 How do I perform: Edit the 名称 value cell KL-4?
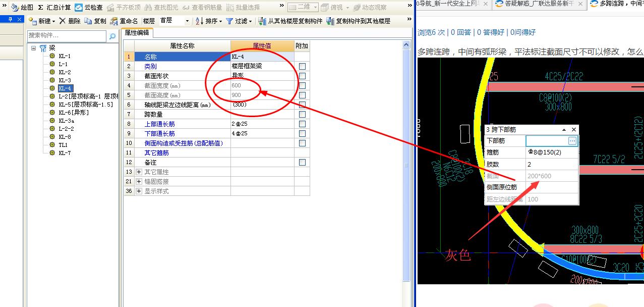[262, 57]
